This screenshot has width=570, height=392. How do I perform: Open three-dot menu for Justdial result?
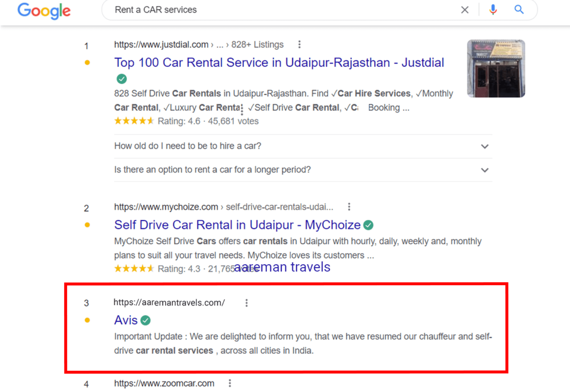[x=299, y=45]
